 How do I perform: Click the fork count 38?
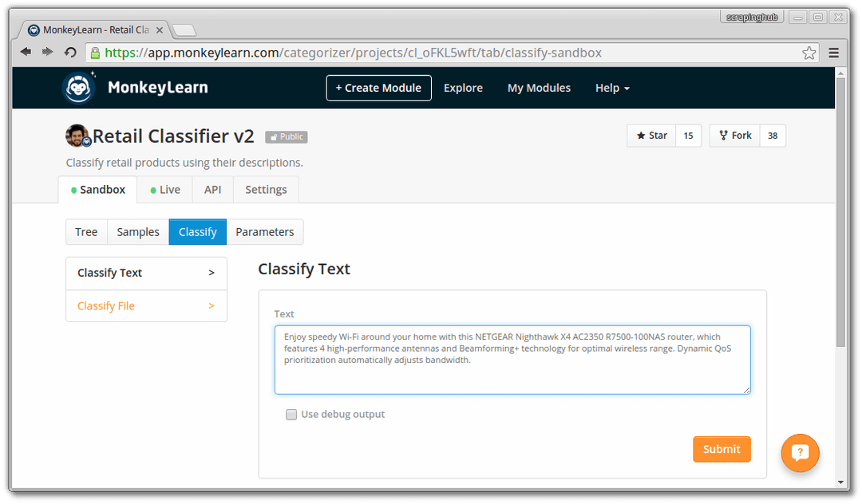pyautogui.click(x=773, y=136)
